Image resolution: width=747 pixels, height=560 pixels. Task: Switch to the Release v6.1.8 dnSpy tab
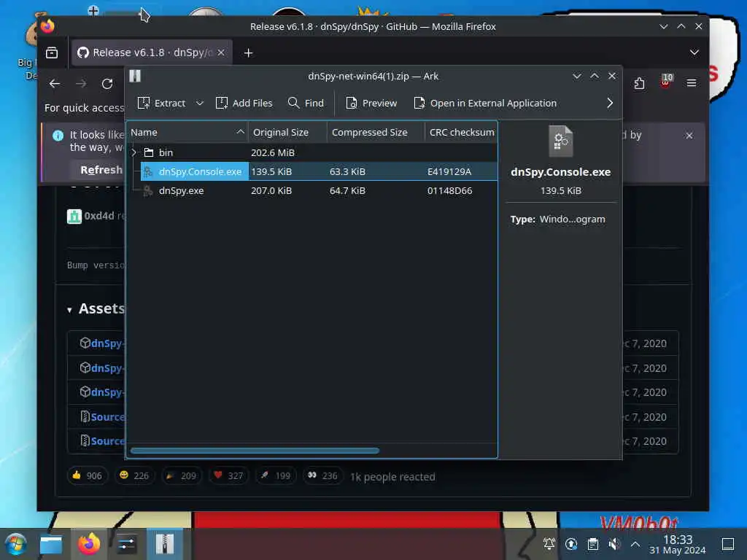tap(152, 52)
